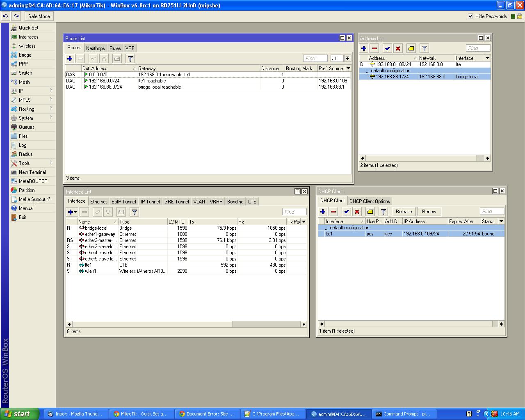
Task: Switch to VRF tab in Route List
Action: click(x=130, y=48)
